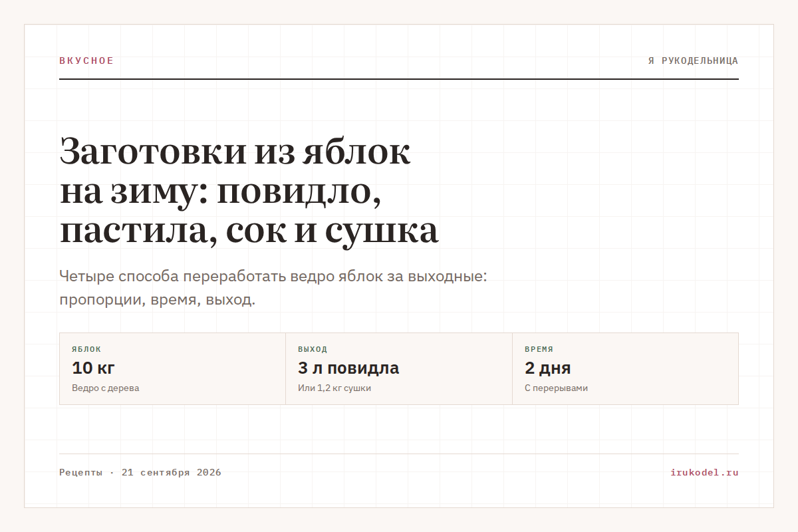Screen dimensions: 798x532
Task: Click the 10 кг value
Action: click(94, 368)
